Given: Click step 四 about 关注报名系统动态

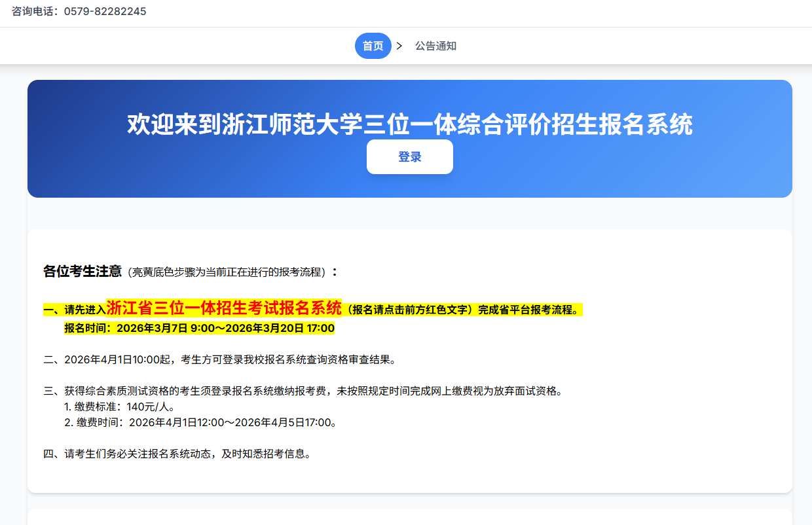Looking at the screenshot, I should [177, 454].
